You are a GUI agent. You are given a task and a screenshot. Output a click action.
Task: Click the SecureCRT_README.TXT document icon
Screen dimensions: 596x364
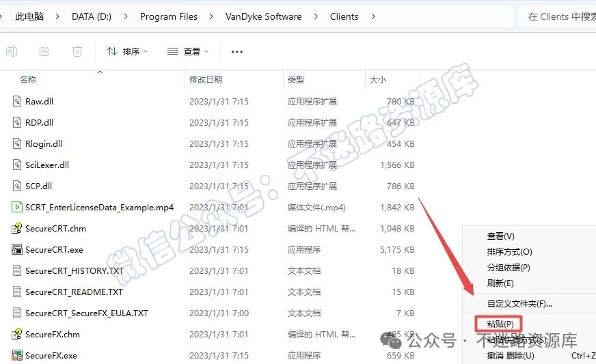[x=16, y=292]
